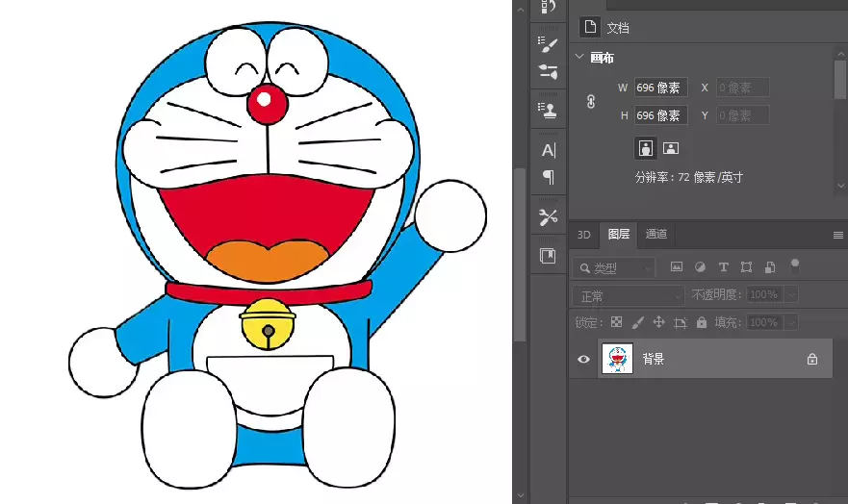848x504 pixels.
Task: Click the 分辨率: 72 像素/英寸 text
Action: 689,177
